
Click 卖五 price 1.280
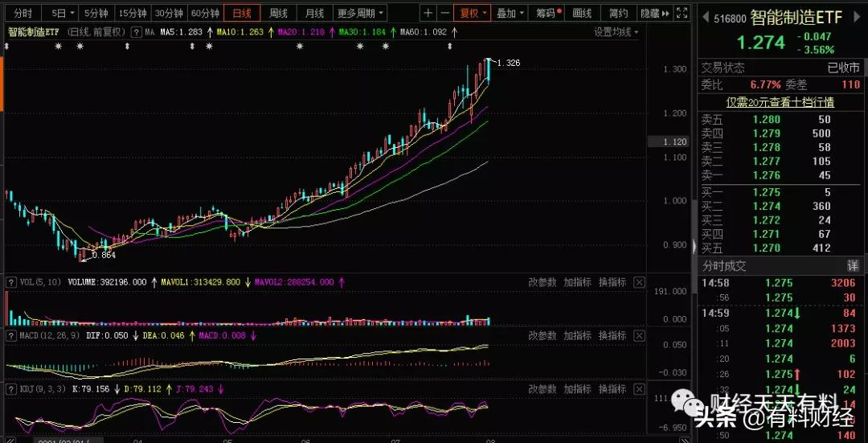point(766,119)
